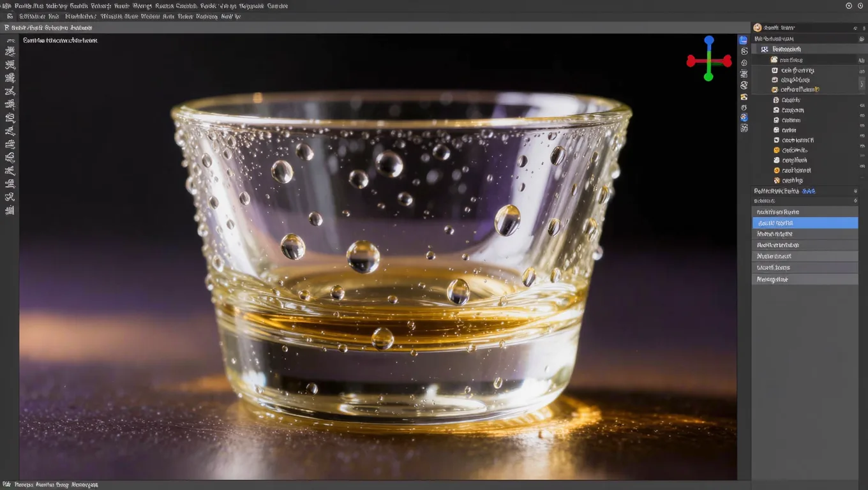Click the row directly below the blue highlighted row
The width and height of the screenshot is (868, 490).
[805, 234]
